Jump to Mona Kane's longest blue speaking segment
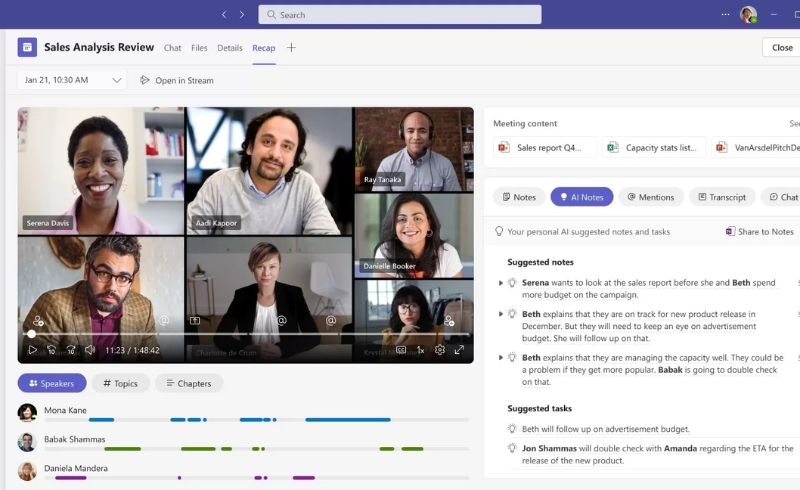This screenshot has height=490, width=800. coord(348,420)
